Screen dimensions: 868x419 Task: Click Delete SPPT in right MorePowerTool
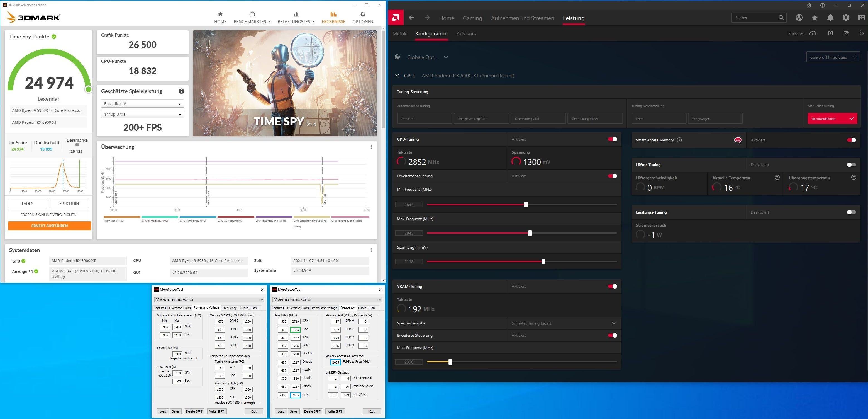tap(312, 411)
